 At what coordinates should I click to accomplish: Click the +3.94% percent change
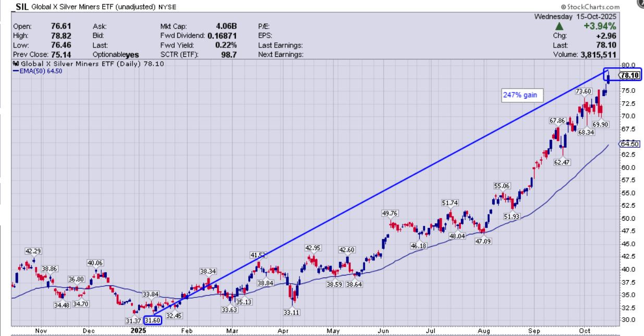coord(601,26)
